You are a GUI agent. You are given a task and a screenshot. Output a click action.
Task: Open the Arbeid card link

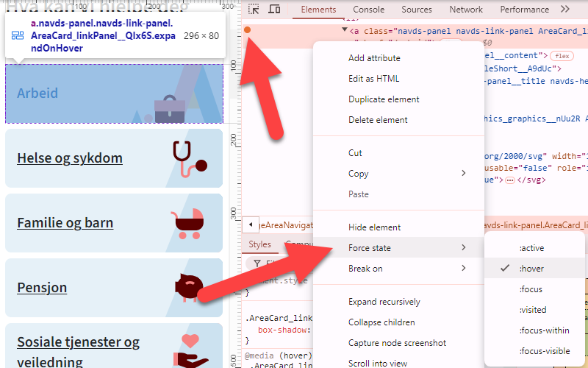tap(114, 93)
